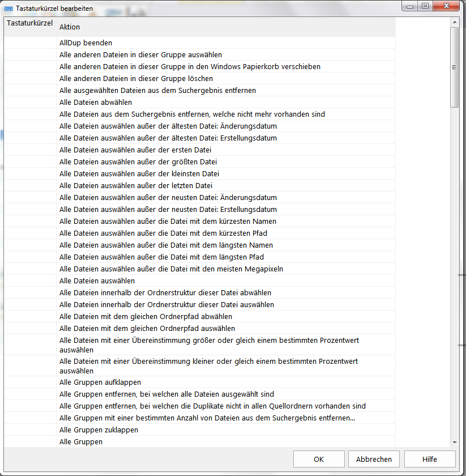Click the scrollbar down arrow
Screen dimensions: 466x476
pos(454,442)
